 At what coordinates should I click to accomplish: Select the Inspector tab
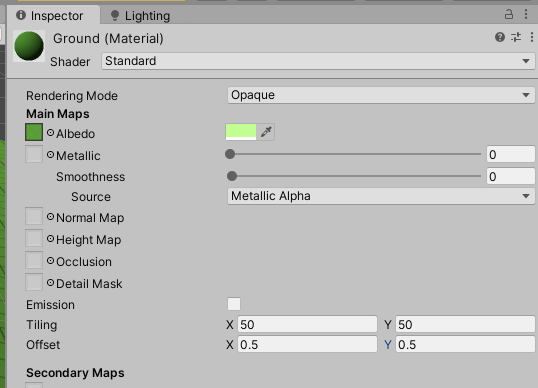tap(50, 16)
